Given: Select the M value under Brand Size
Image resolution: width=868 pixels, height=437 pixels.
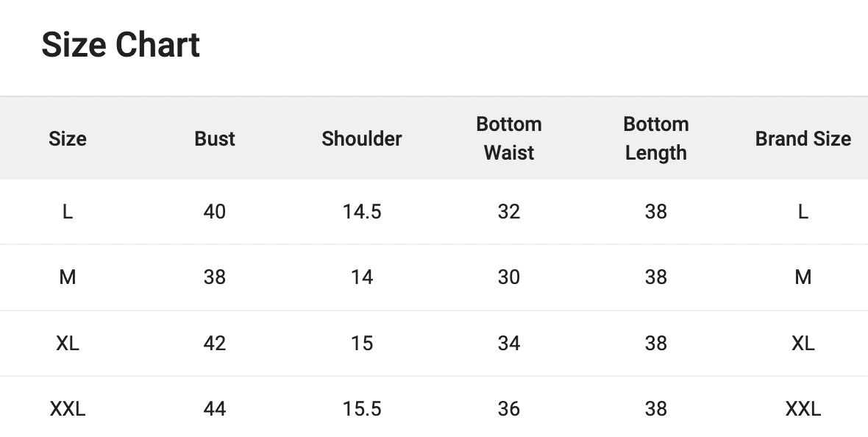Looking at the screenshot, I should pyautogui.click(x=803, y=277).
